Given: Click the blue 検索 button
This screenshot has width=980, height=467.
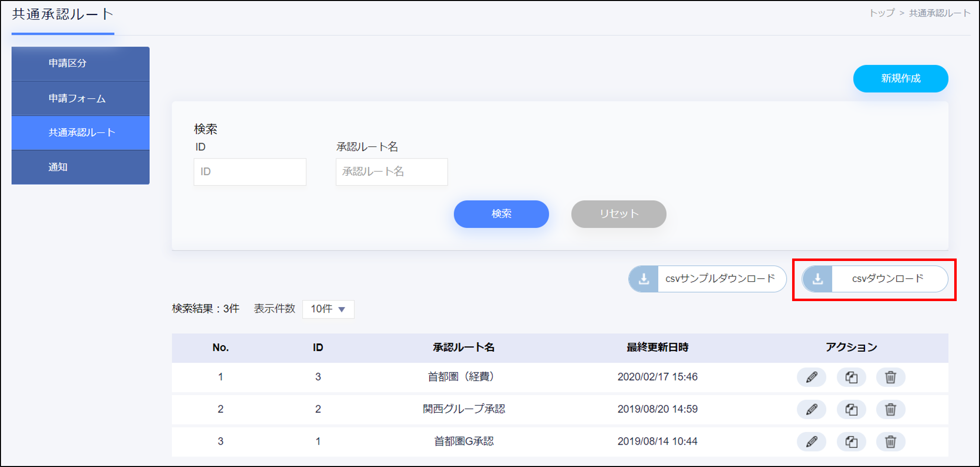Looking at the screenshot, I should (x=501, y=214).
